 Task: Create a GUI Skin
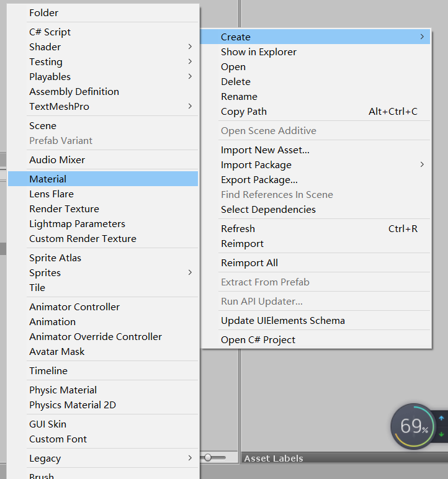103,424
